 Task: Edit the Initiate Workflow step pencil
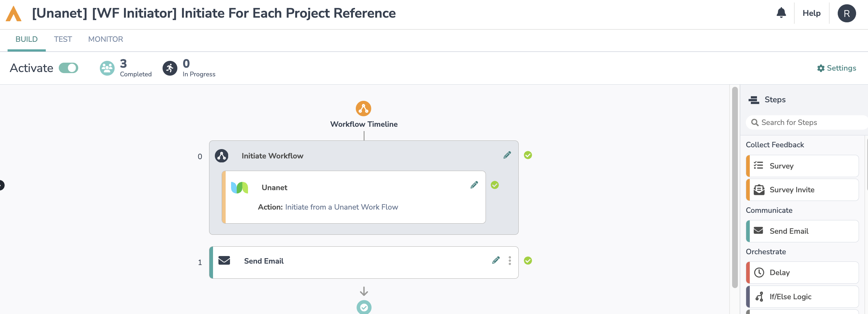pyautogui.click(x=507, y=155)
